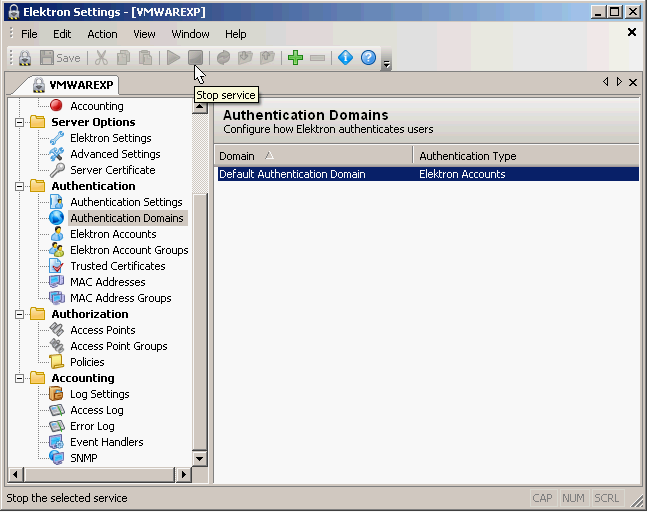Click the minus Remove toolbar icon
The height and width of the screenshot is (512, 647).
[317, 58]
